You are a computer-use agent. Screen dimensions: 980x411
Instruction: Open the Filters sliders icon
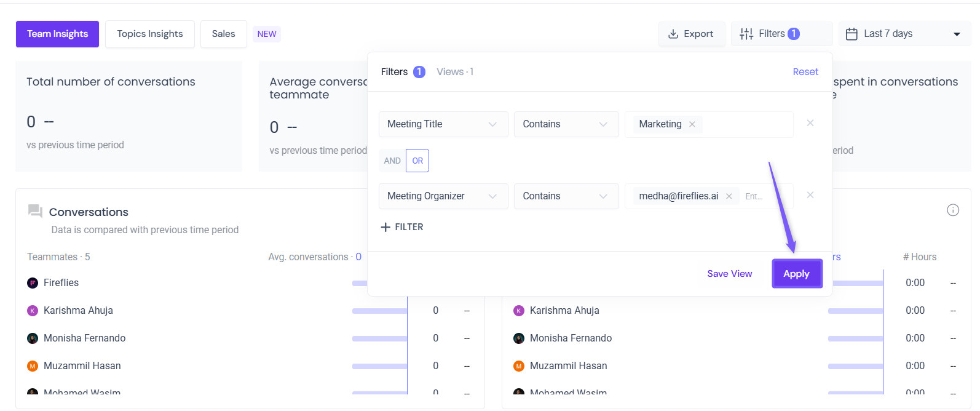click(746, 34)
